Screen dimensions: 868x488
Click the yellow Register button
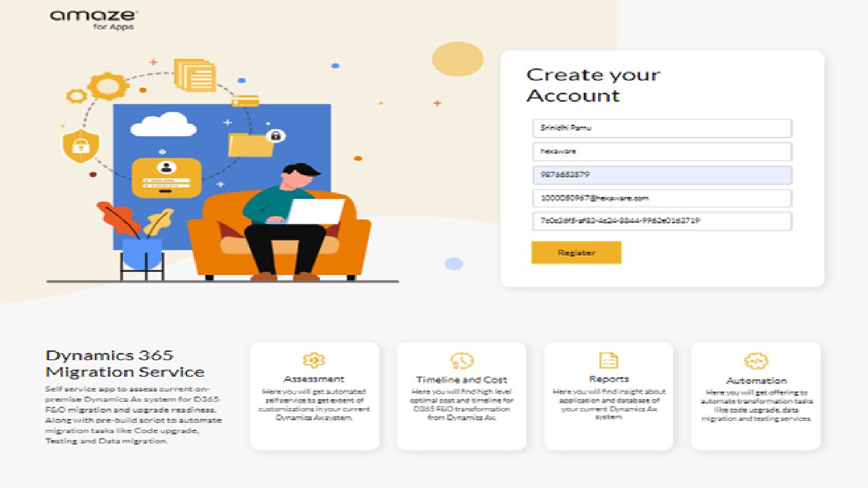coord(576,253)
